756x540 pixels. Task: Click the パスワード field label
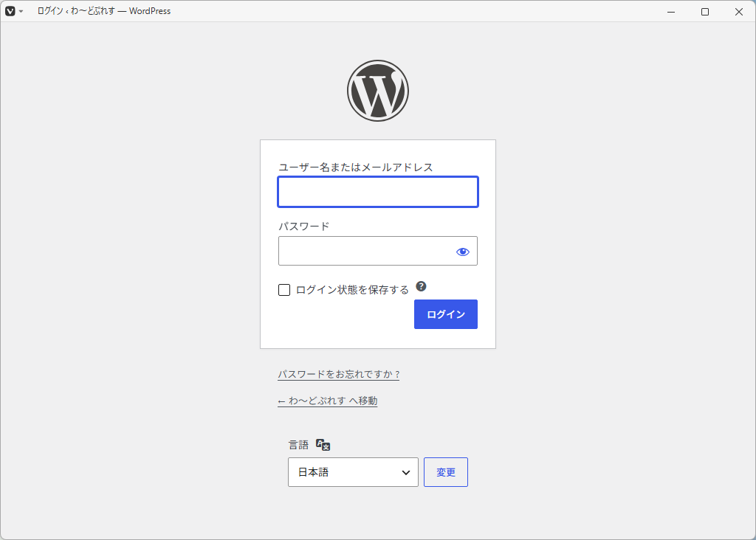(x=303, y=226)
